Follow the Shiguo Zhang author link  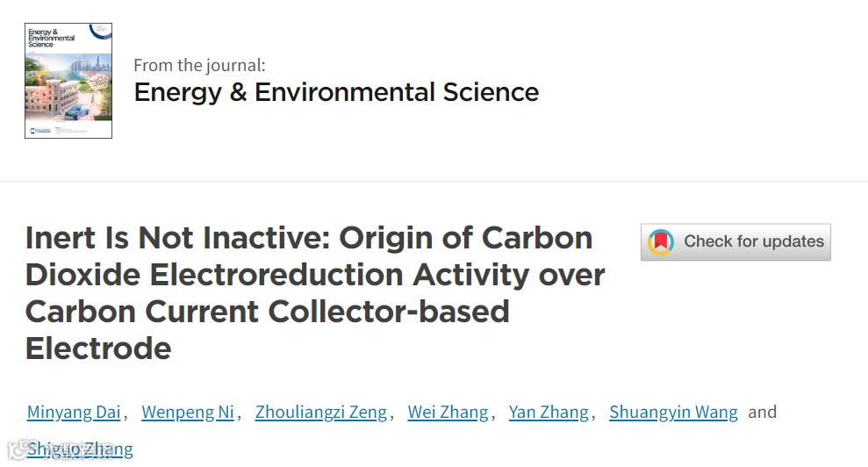pyautogui.click(x=80, y=449)
